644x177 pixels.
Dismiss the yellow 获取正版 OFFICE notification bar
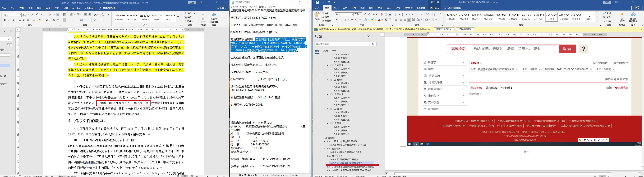click(642, 29)
